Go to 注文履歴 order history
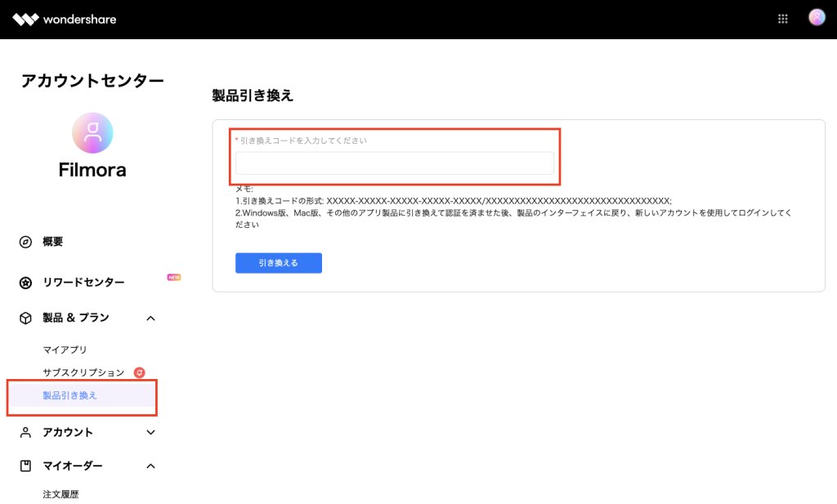 click(x=60, y=494)
